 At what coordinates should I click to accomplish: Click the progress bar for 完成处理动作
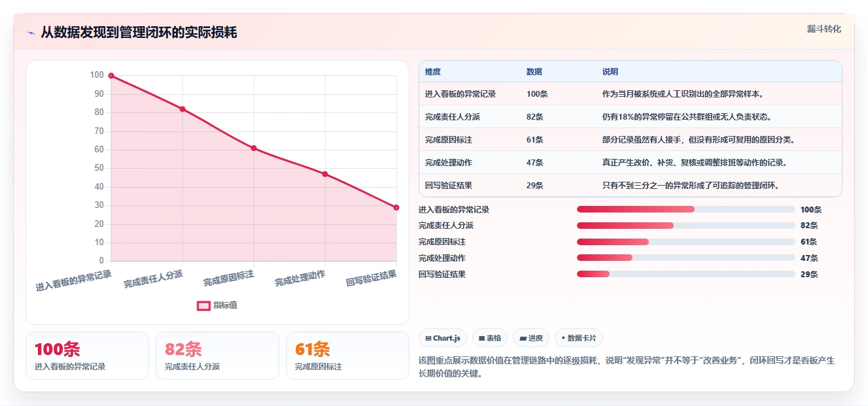tap(686, 258)
